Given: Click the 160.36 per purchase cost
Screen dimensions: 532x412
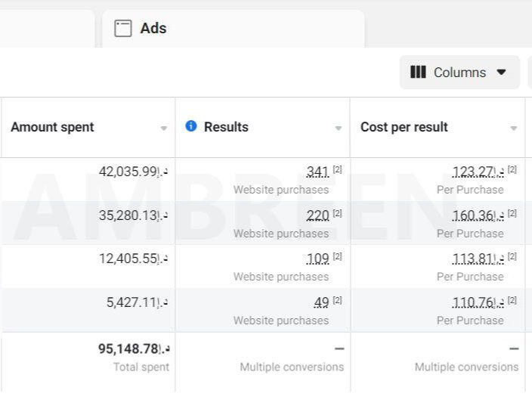Looking at the screenshot, I should (x=477, y=216).
